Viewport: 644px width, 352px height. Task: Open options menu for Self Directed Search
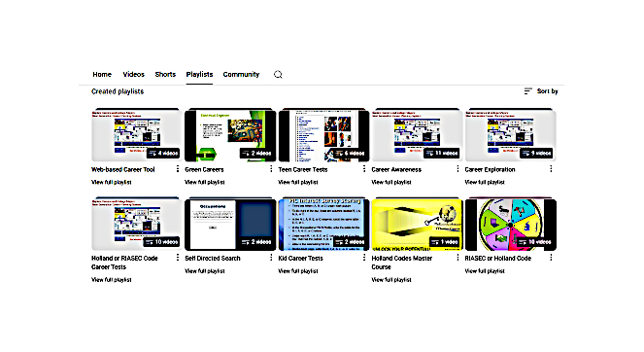click(x=271, y=258)
